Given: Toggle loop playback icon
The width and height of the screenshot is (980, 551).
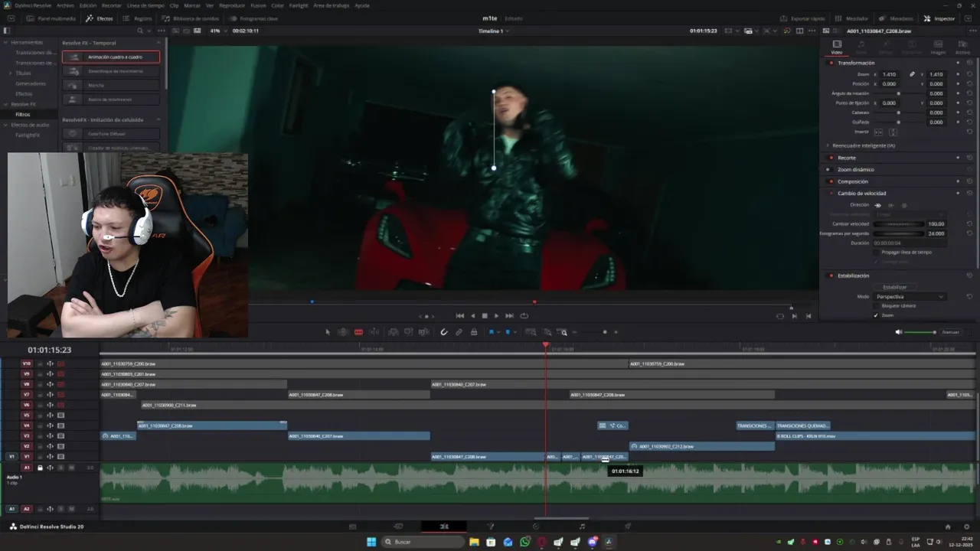Looking at the screenshot, I should point(524,316).
